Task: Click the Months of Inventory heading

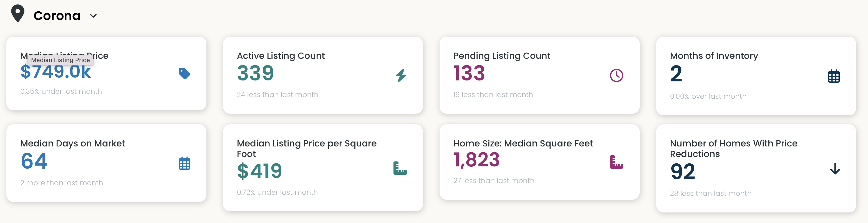Action: pos(714,55)
